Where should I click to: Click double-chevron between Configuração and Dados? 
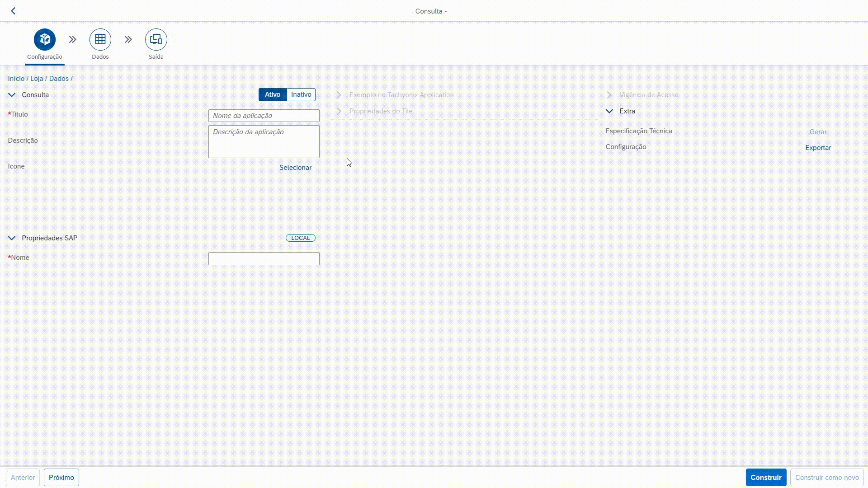tap(73, 40)
